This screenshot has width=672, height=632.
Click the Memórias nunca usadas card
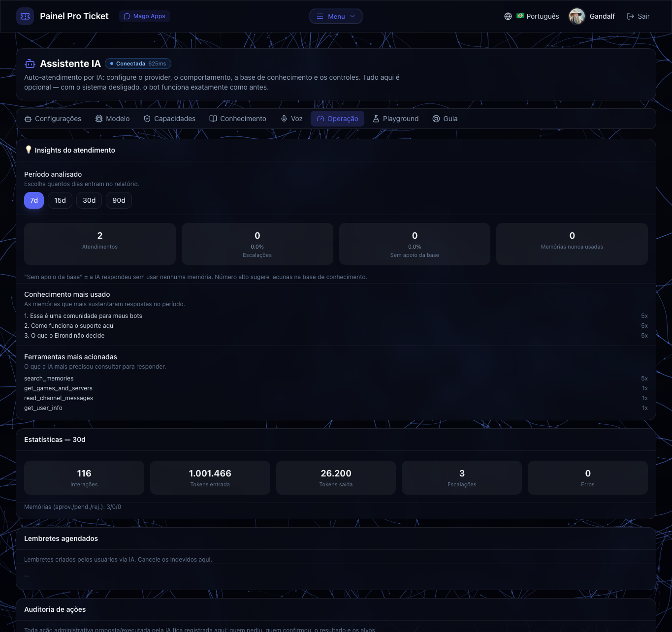click(x=572, y=244)
